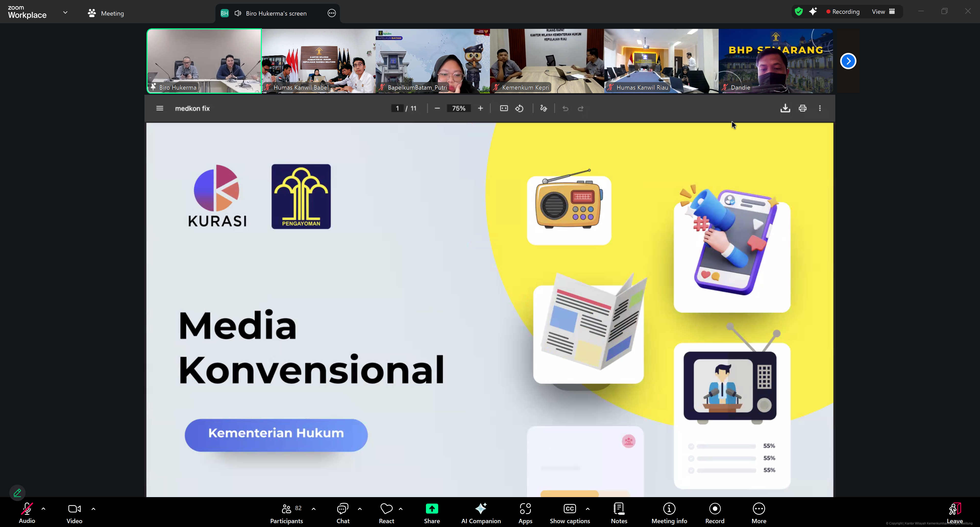Click the annotation pencil icon
Viewport: 980px width, 527px height.
[x=17, y=493]
